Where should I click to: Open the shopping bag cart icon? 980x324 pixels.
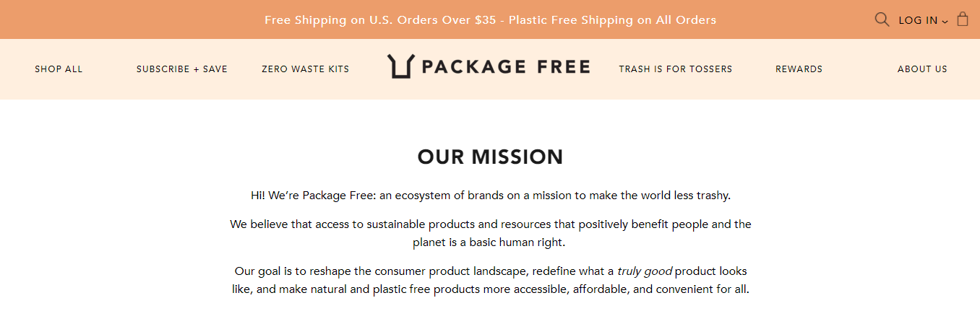[963, 19]
